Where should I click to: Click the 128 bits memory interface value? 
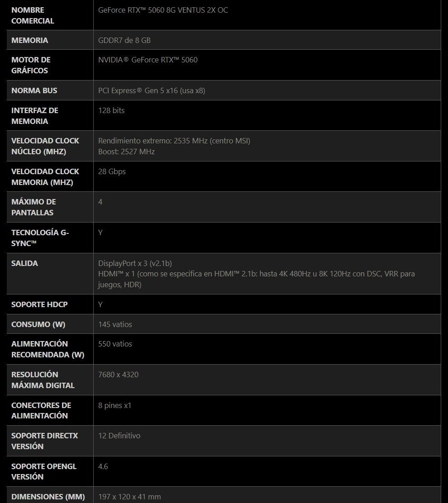click(x=111, y=110)
